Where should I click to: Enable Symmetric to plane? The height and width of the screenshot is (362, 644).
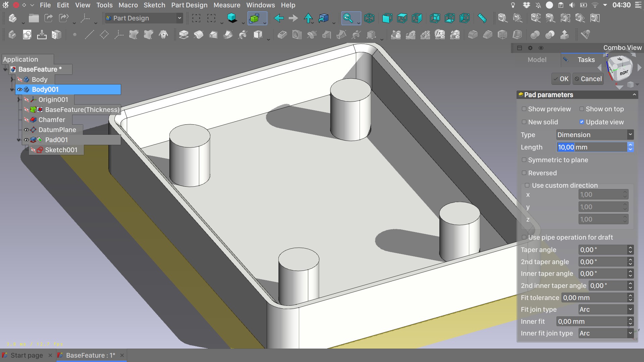(x=524, y=160)
